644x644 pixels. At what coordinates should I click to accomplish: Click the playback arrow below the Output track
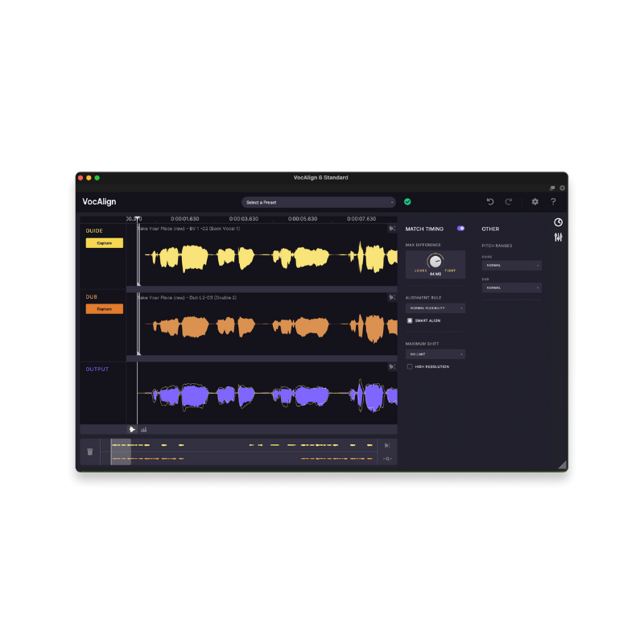click(132, 429)
